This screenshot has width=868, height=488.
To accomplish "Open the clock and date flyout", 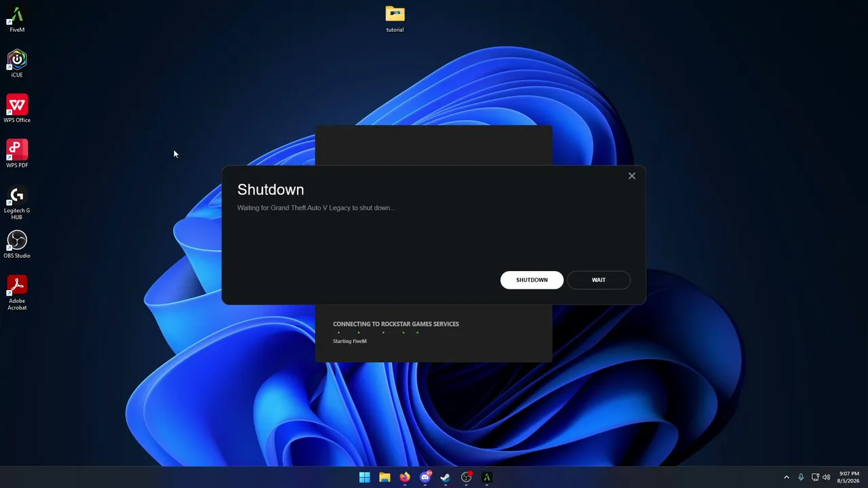I will [849, 477].
